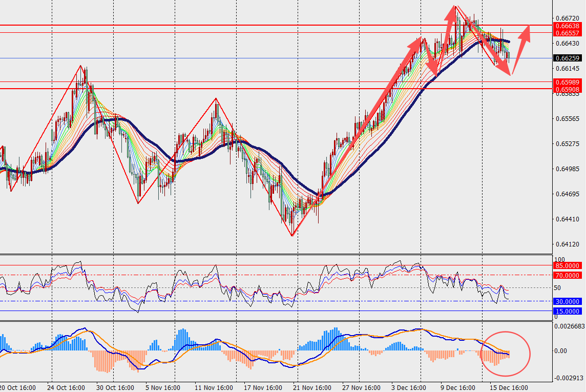Click the 24 Oct 16:00 date label
This screenshot has height=392, width=586.
click(66, 387)
